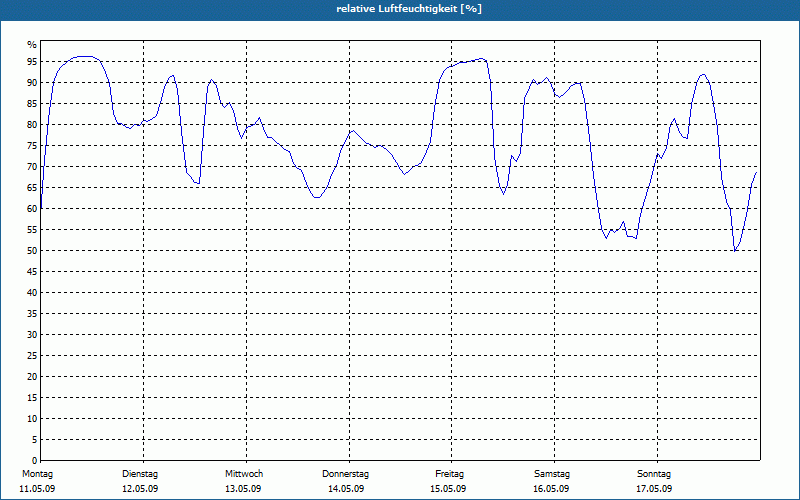This screenshot has height=500, width=800.
Task: Click the '12.05.09' date label
Action: pos(140,489)
